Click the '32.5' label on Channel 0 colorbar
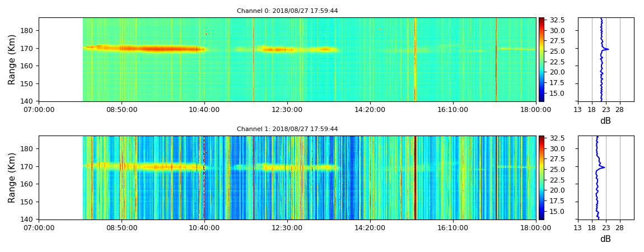 tap(557, 20)
